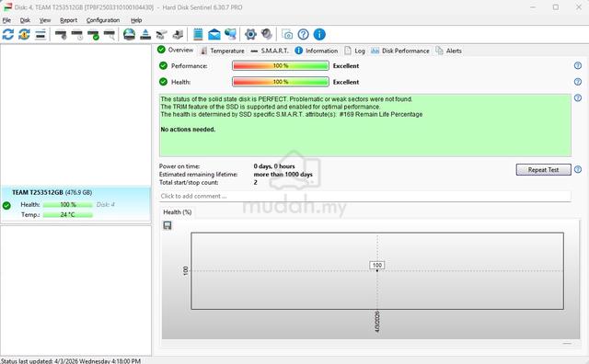Open the View menu
This screenshot has width=589, height=364.
coord(45,20)
